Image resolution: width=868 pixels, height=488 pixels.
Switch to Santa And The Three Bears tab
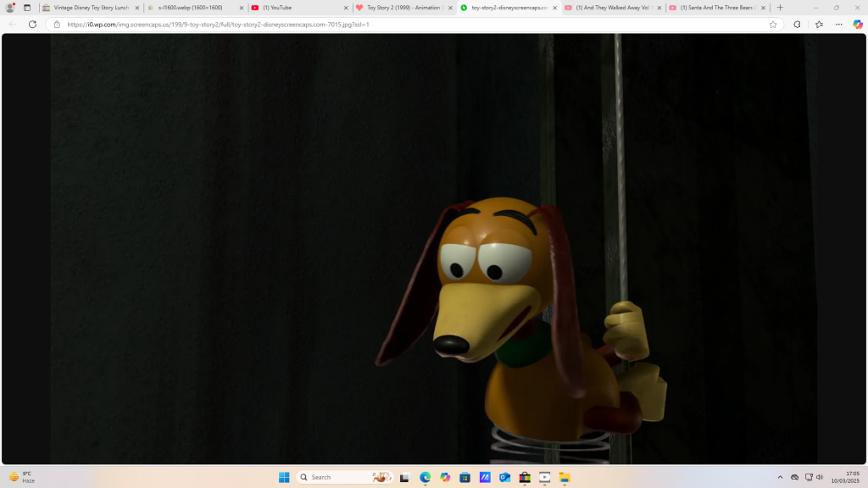point(717,8)
